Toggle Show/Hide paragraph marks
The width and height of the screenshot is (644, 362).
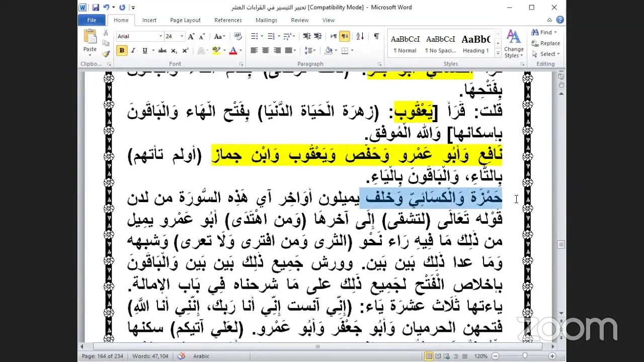376,36
